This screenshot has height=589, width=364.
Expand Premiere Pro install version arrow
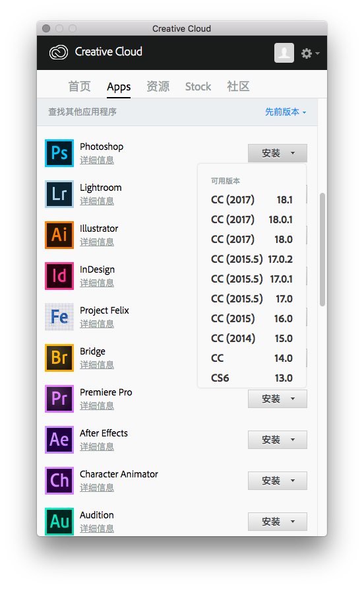tap(293, 399)
